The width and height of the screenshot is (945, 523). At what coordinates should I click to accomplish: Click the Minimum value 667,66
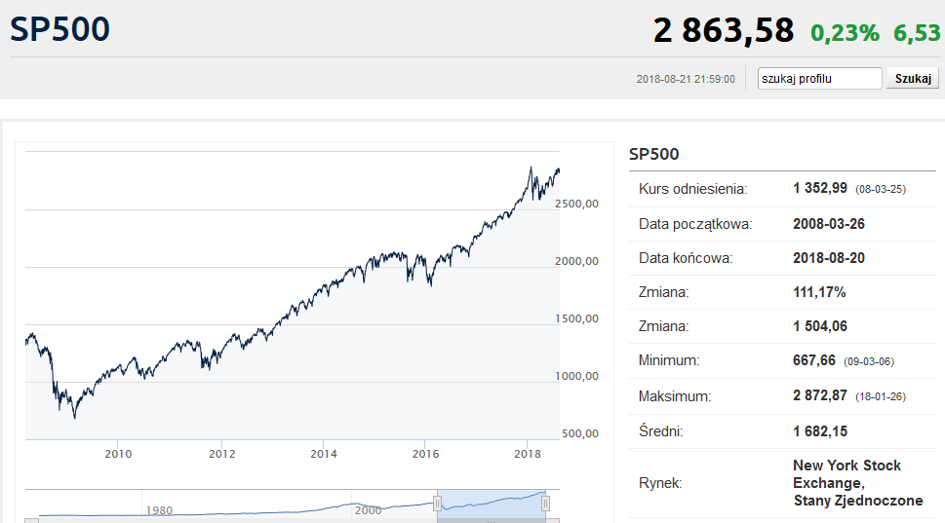click(814, 360)
